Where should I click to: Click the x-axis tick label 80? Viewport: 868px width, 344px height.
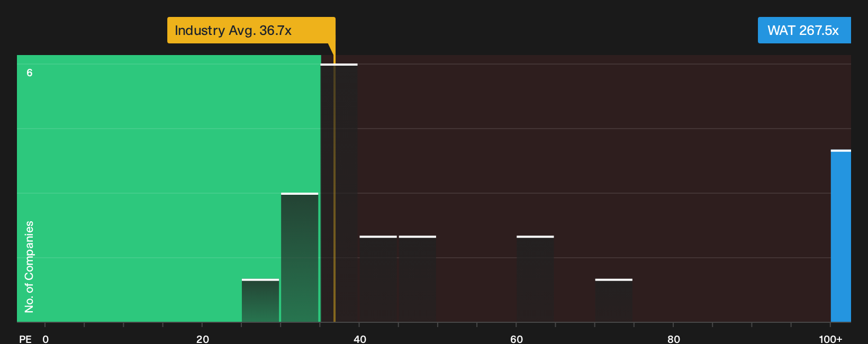[674, 339]
